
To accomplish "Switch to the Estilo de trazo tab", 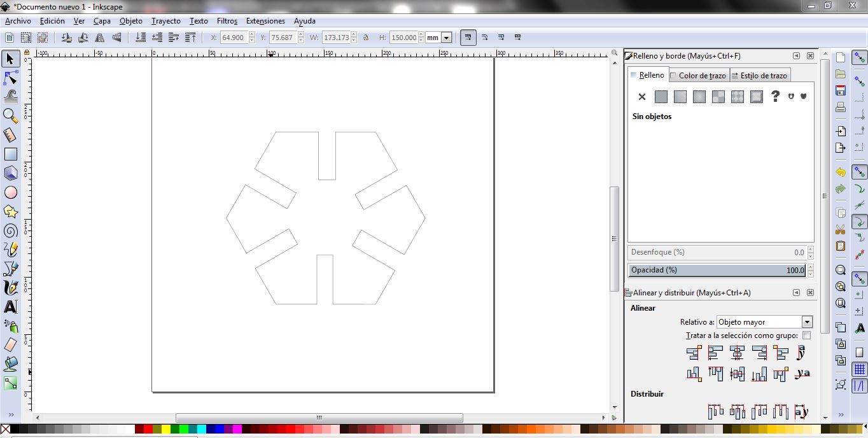I will [759, 75].
